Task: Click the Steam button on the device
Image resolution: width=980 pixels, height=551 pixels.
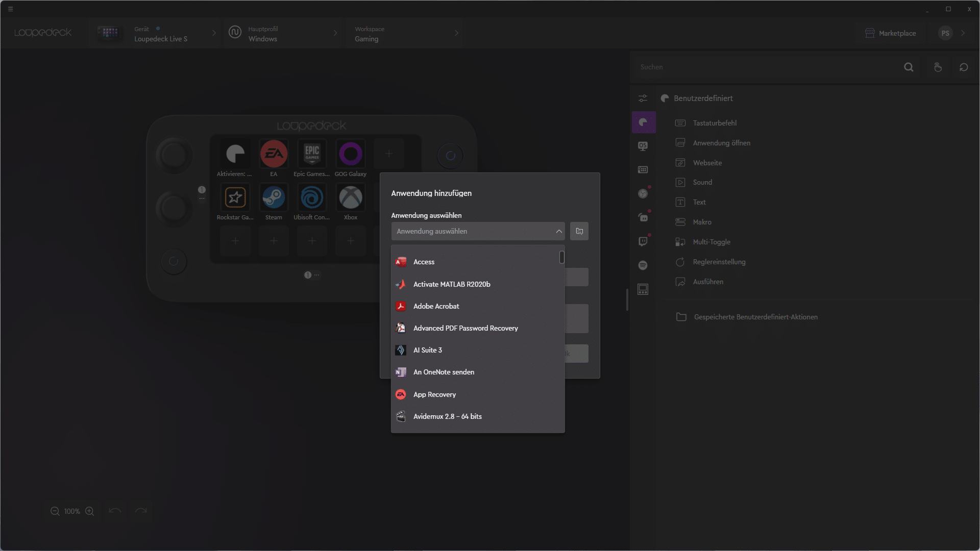Action: (x=274, y=198)
